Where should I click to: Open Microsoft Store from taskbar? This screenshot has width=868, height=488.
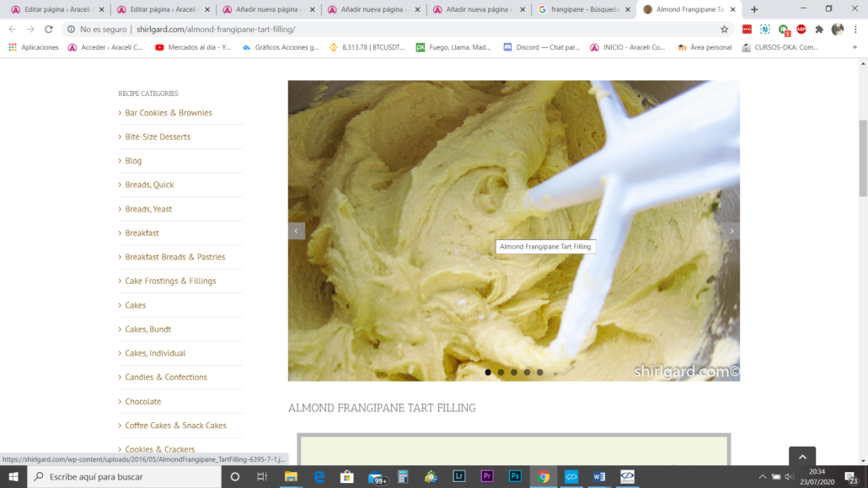[347, 476]
